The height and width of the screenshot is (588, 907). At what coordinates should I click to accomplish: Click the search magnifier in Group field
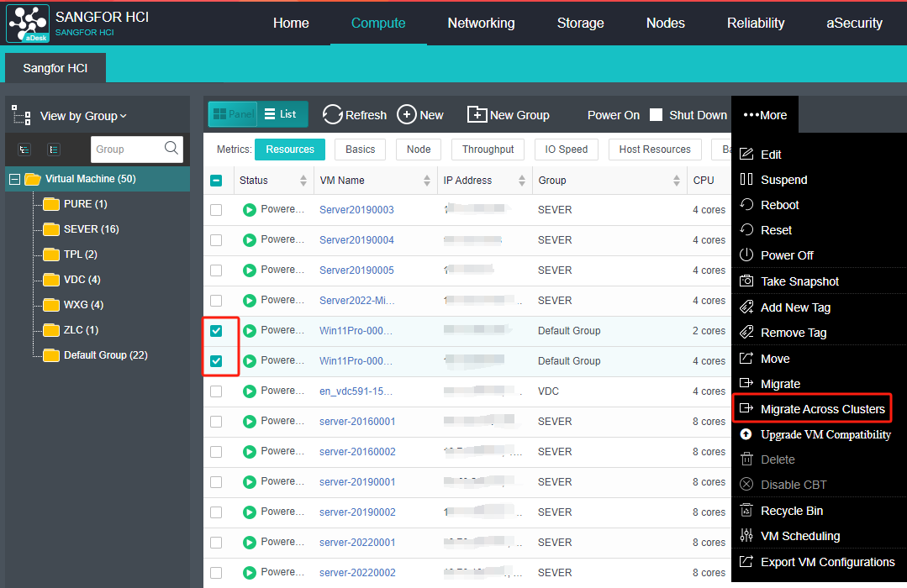click(x=171, y=149)
